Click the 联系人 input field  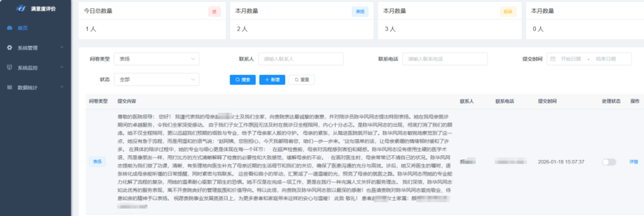tap(301, 59)
